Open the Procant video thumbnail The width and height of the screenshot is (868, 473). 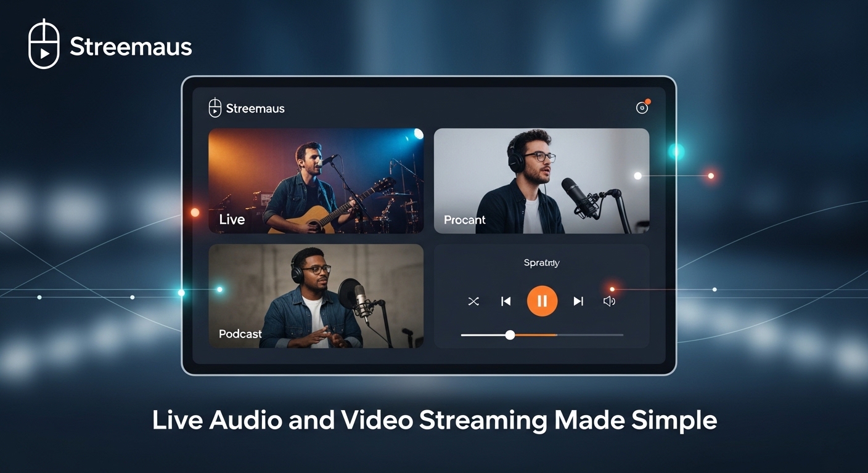[541, 180]
